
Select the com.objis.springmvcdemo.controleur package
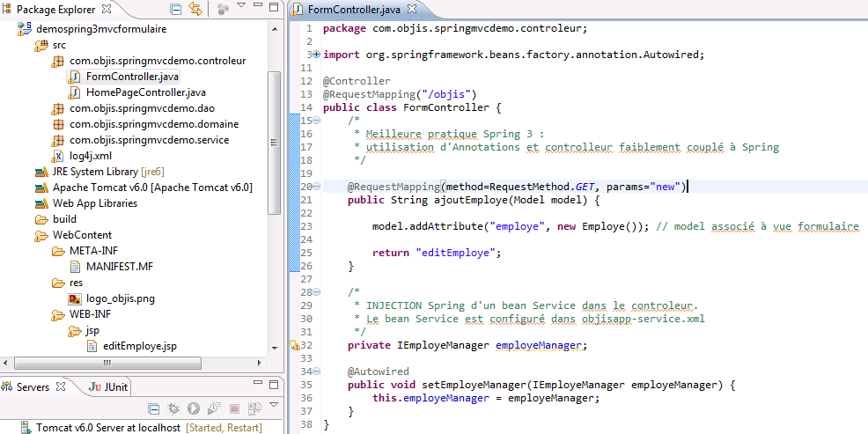click(x=158, y=61)
